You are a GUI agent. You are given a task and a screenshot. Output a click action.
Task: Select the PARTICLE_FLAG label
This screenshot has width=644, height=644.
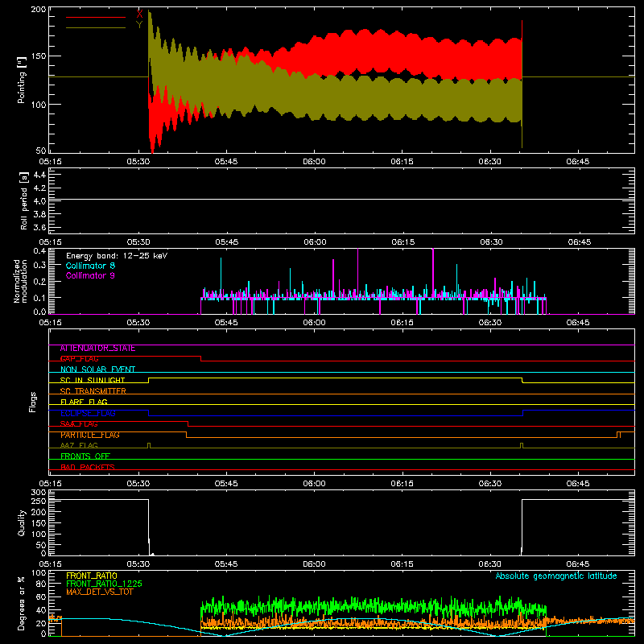(90, 435)
